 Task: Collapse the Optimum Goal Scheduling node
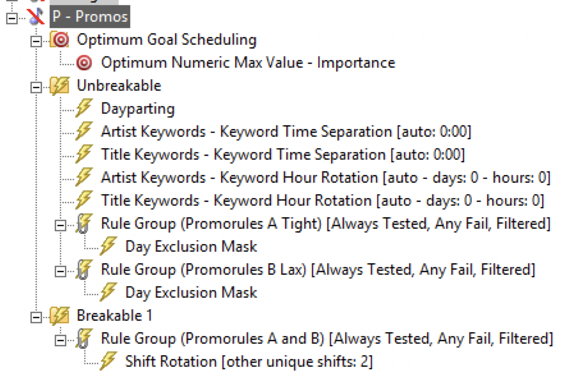pos(36,41)
